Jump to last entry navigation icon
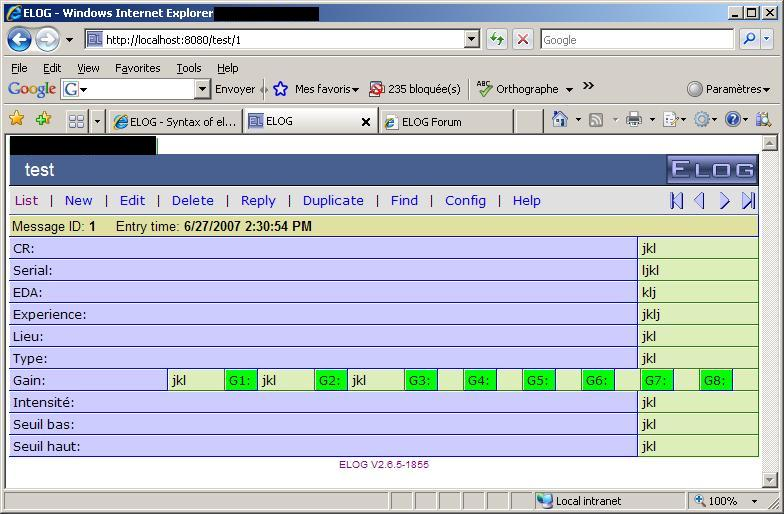Screen dimensions: 784x514 click(x=748, y=200)
